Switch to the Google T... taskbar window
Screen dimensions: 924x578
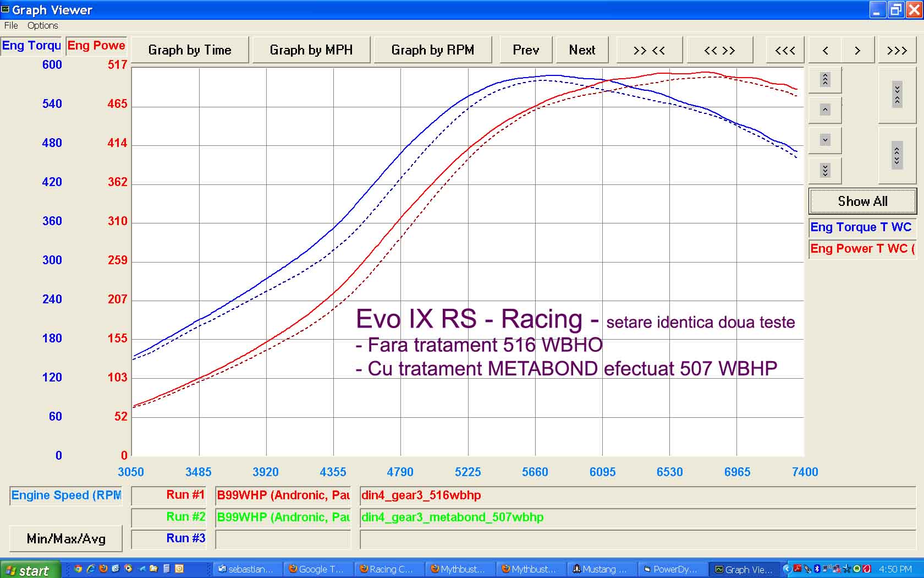[x=319, y=569]
